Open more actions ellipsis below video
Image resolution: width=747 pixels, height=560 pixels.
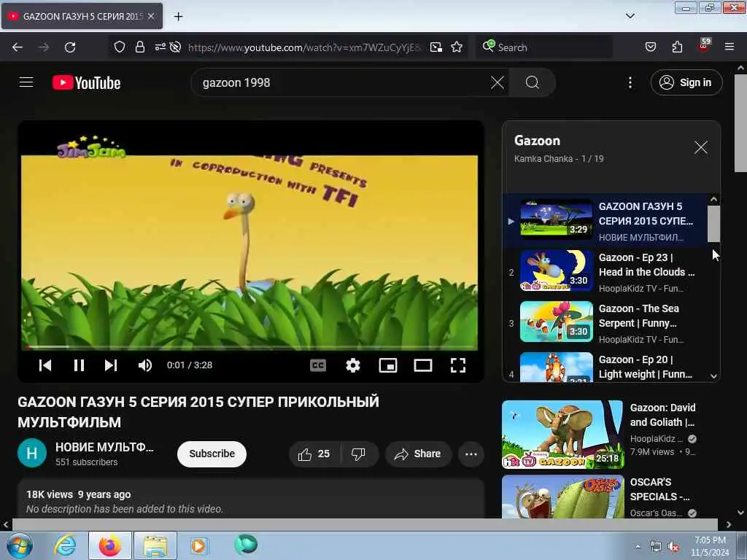(471, 454)
